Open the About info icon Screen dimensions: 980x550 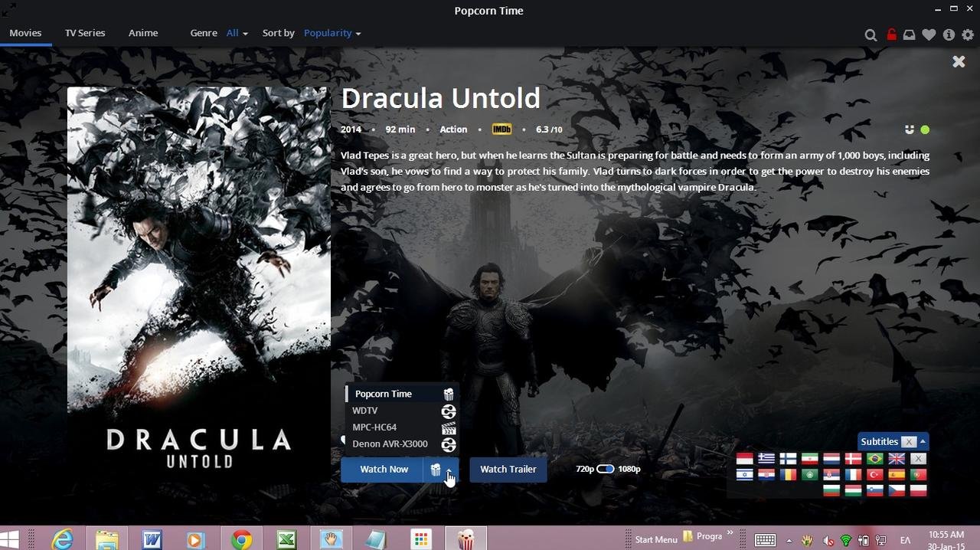[x=949, y=34]
